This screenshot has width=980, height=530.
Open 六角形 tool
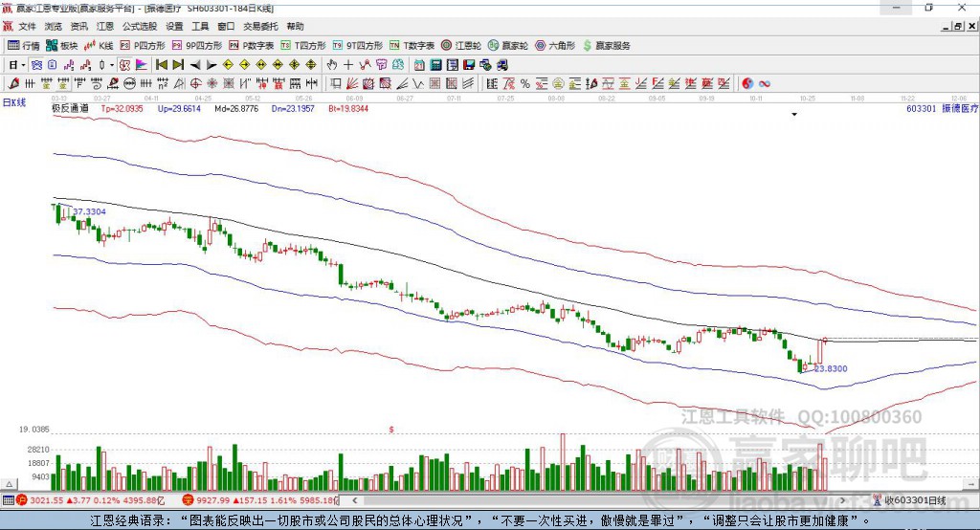(x=555, y=46)
